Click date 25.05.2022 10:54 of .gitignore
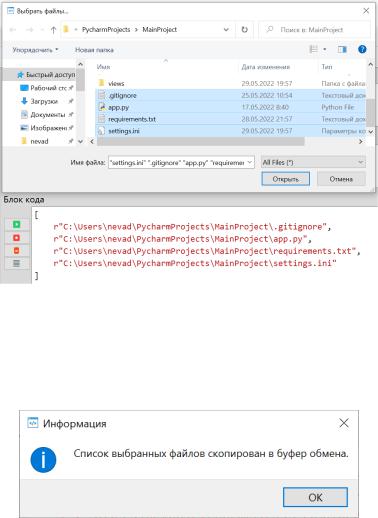Screen dimensions: 378x518 (267, 95)
